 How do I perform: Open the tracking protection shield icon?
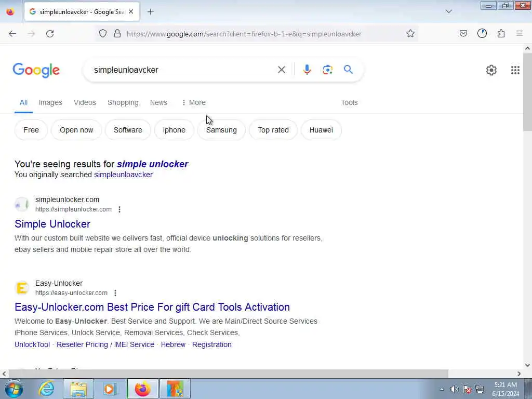tap(103, 34)
